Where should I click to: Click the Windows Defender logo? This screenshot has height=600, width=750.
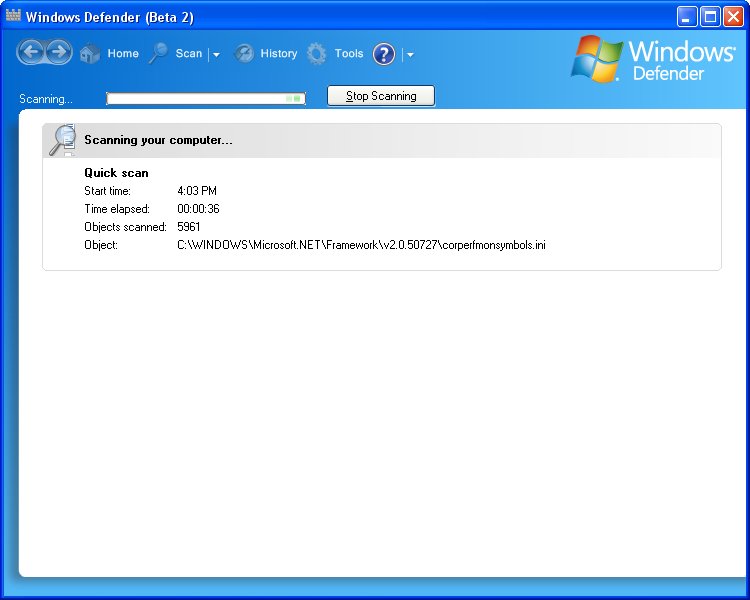[653, 59]
